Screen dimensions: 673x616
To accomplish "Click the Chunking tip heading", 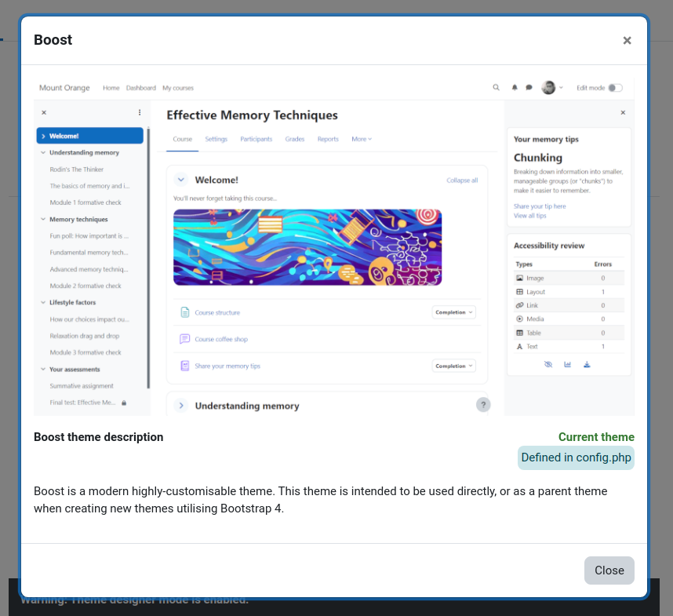I will coord(538,158).
